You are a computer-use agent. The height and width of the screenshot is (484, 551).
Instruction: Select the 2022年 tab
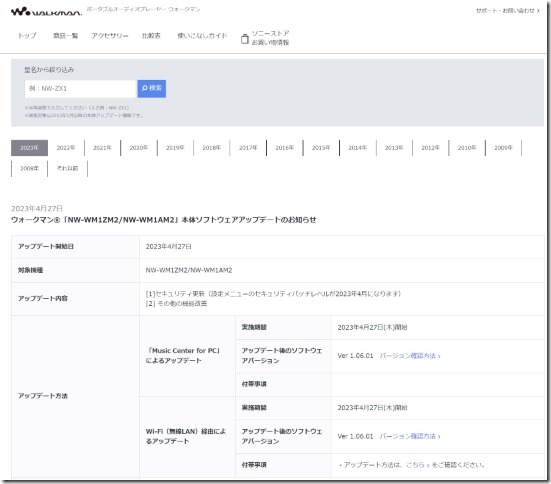click(x=66, y=148)
